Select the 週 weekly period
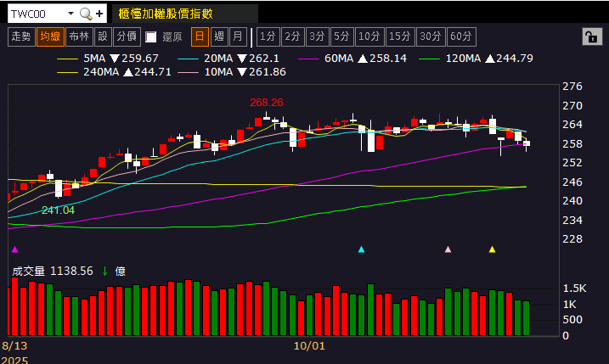 click(x=219, y=36)
